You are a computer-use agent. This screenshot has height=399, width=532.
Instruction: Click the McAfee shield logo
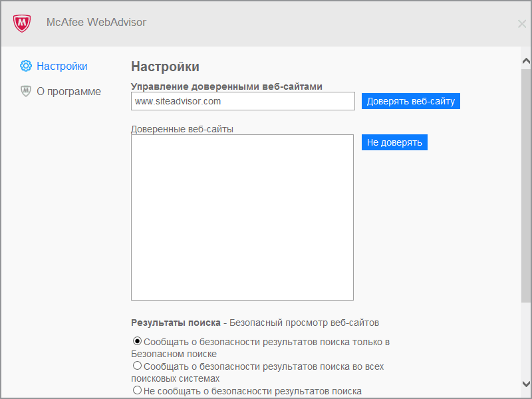point(22,23)
